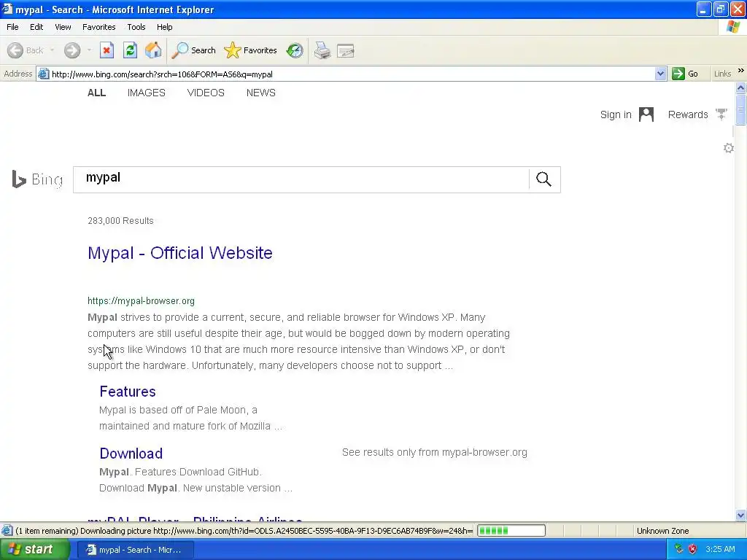Click Go button next to address bar
Image resolution: width=747 pixels, height=560 pixels.
pos(685,74)
